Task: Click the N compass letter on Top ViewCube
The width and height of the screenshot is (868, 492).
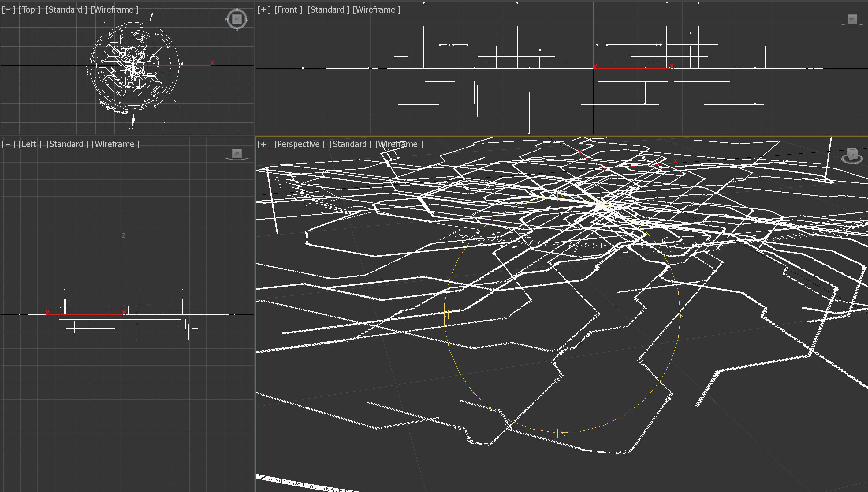Action: (237, 9)
